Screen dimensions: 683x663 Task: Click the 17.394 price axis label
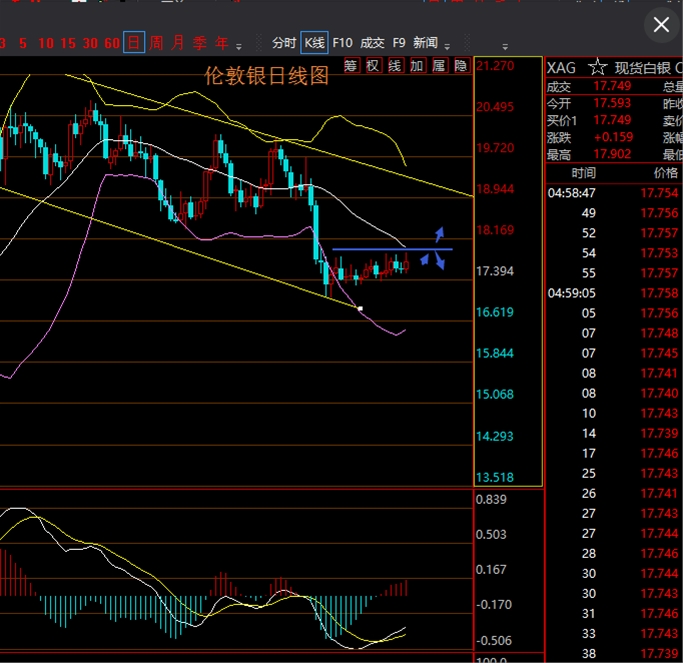[495, 271]
